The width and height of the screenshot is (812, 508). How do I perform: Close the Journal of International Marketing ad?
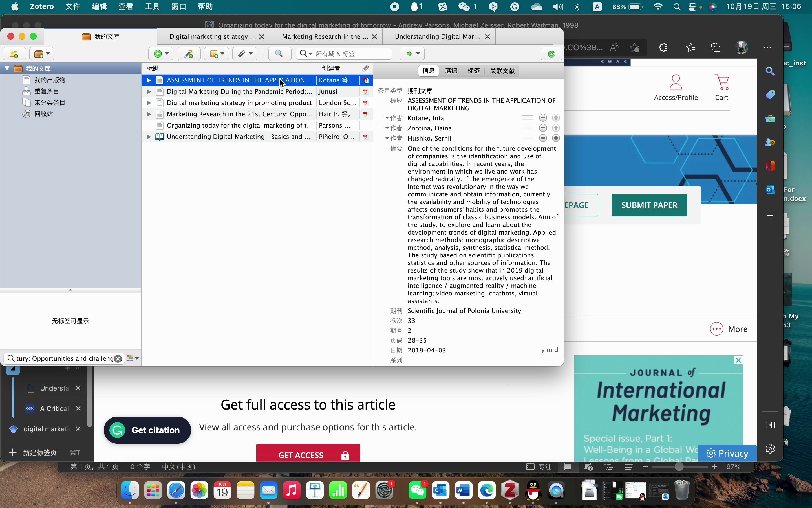pos(738,360)
